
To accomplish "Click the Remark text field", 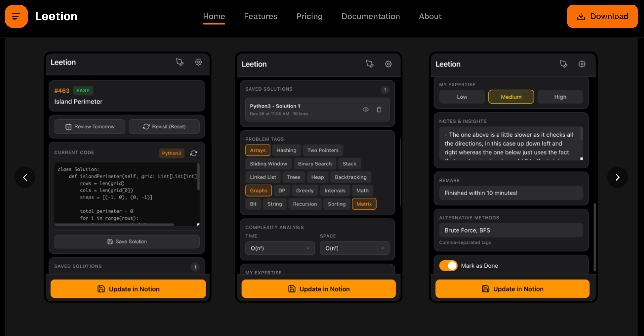I will 511,193.
